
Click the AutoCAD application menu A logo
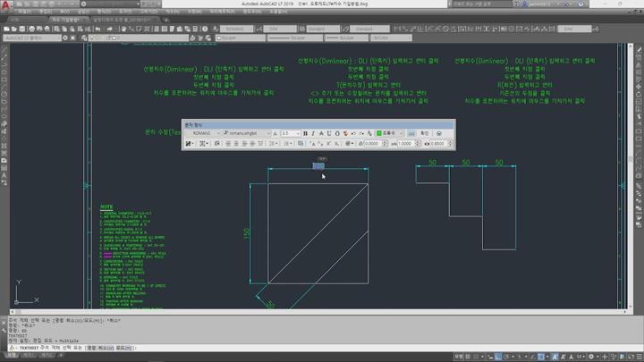click(5, 5)
